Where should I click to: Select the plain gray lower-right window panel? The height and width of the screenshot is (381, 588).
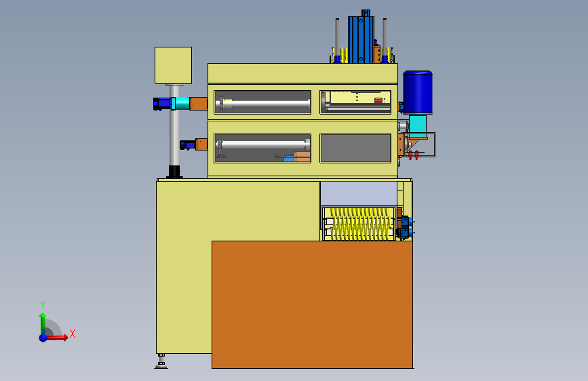tap(355, 148)
